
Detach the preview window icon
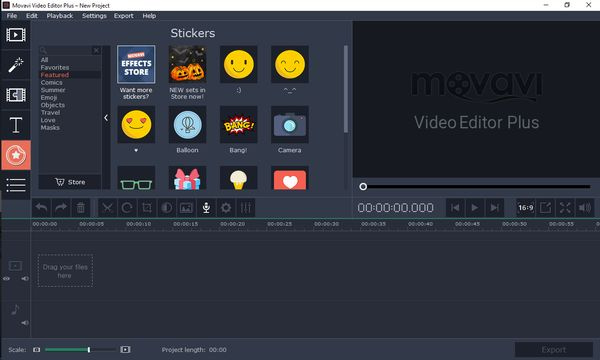(545, 207)
